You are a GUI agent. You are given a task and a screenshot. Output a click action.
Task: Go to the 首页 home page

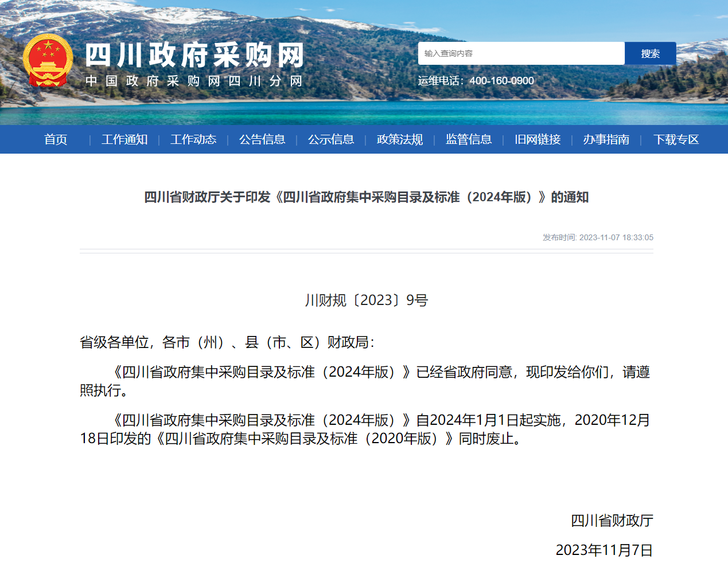(56, 139)
